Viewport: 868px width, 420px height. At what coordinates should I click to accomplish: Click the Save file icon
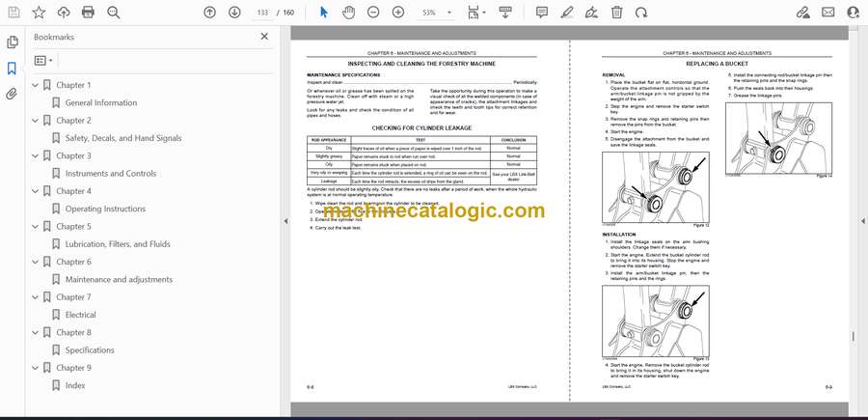coord(14,13)
